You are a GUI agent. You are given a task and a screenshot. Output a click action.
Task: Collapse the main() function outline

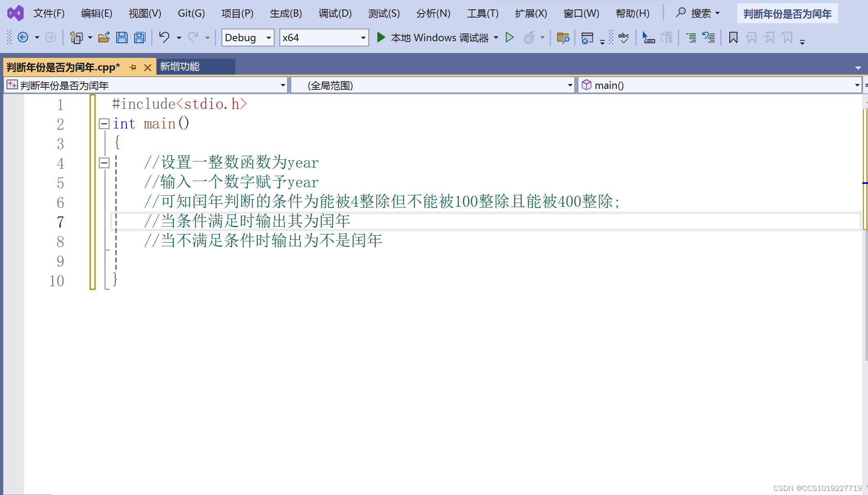tap(104, 124)
